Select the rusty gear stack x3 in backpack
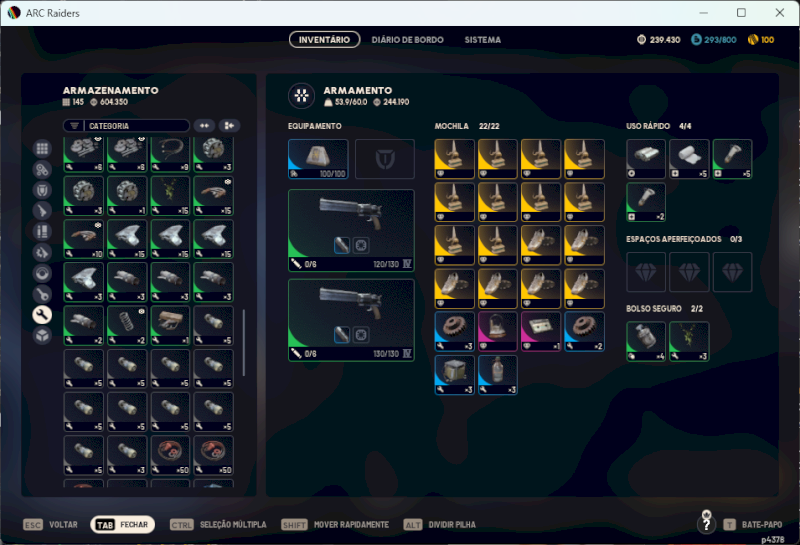The height and width of the screenshot is (545, 800). coord(455,332)
